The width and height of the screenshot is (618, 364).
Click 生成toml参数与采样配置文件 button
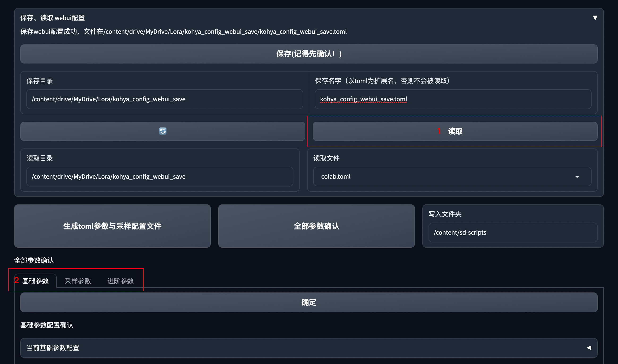point(112,226)
